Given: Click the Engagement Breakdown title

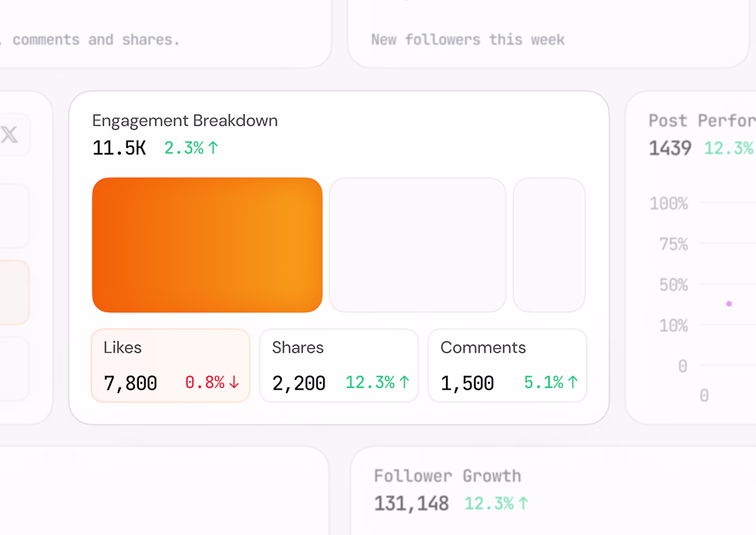Looking at the screenshot, I should coord(185,121).
